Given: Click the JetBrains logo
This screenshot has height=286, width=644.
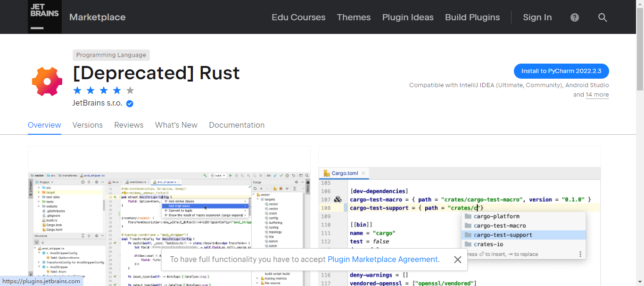Looking at the screenshot, I should [45, 17].
